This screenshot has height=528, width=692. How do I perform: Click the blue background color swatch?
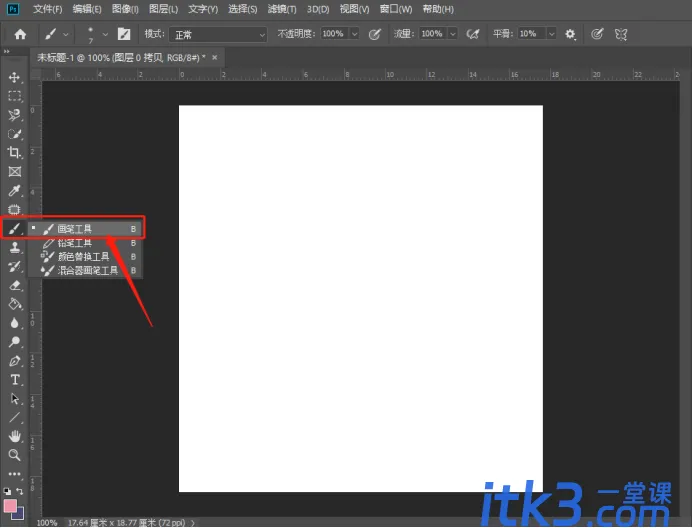[20, 515]
